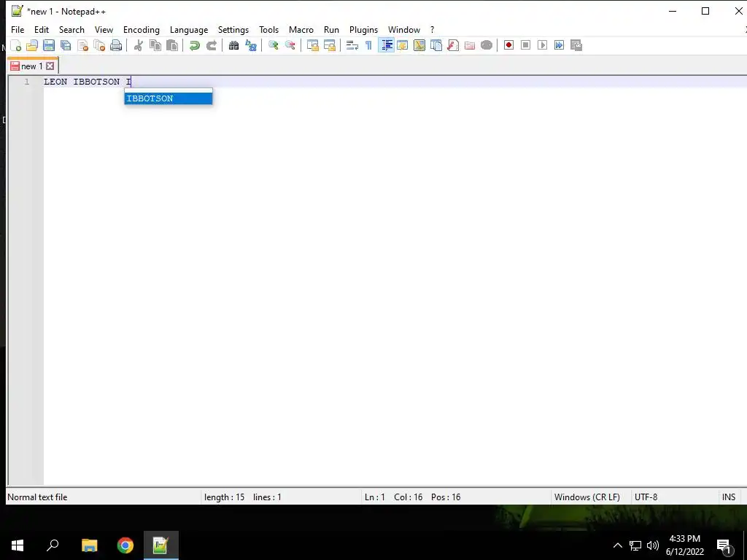This screenshot has width=747, height=560.
Task: Open the Plugins menu
Action: pyautogui.click(x=363, y=29)
